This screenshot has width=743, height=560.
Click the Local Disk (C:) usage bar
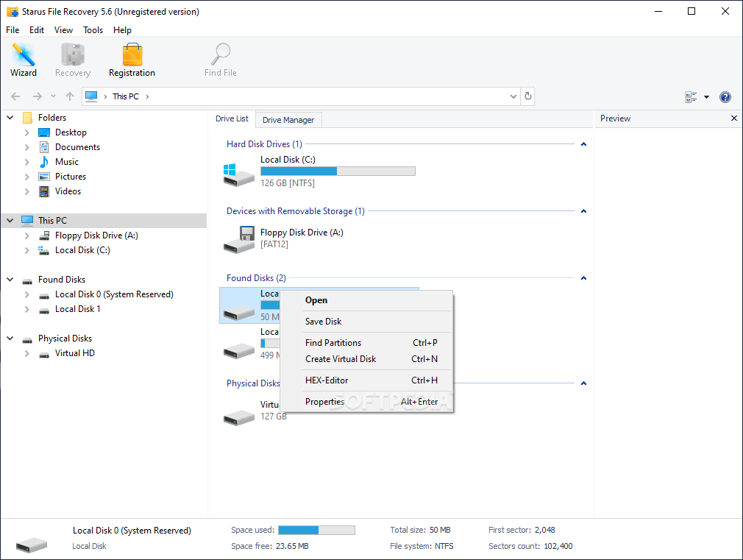[x=338, y=171]
